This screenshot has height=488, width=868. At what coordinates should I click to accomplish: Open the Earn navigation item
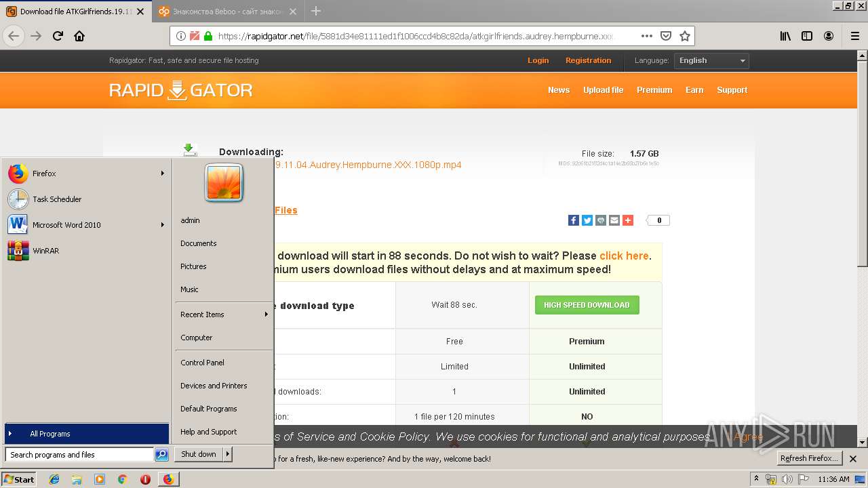(694, 90)
